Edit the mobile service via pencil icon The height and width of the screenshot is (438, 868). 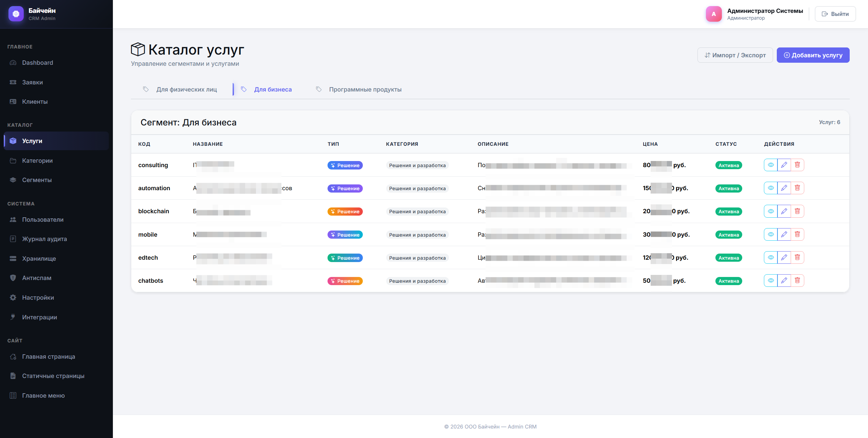(784, 235)
